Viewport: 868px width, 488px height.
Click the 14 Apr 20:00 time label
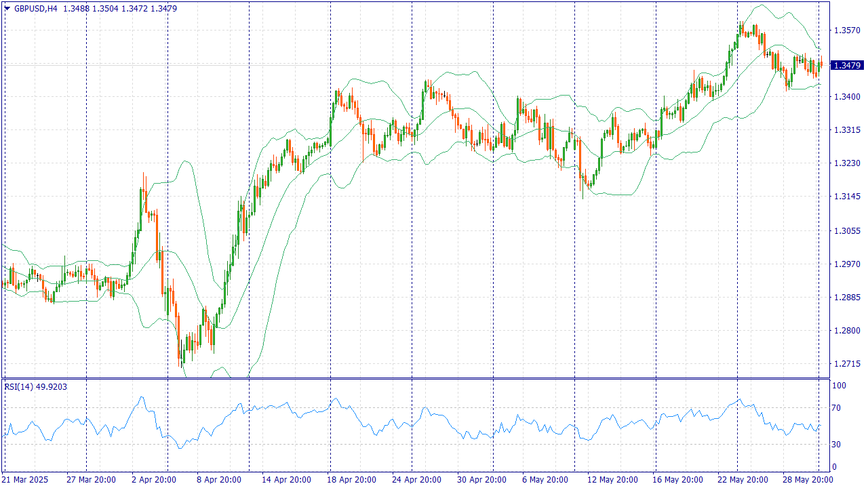pos(285,480)
